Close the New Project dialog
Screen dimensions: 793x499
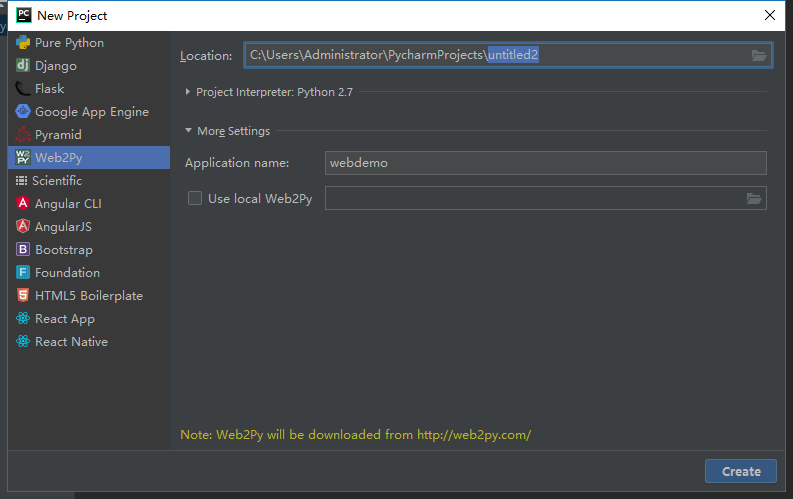[770, 15]
